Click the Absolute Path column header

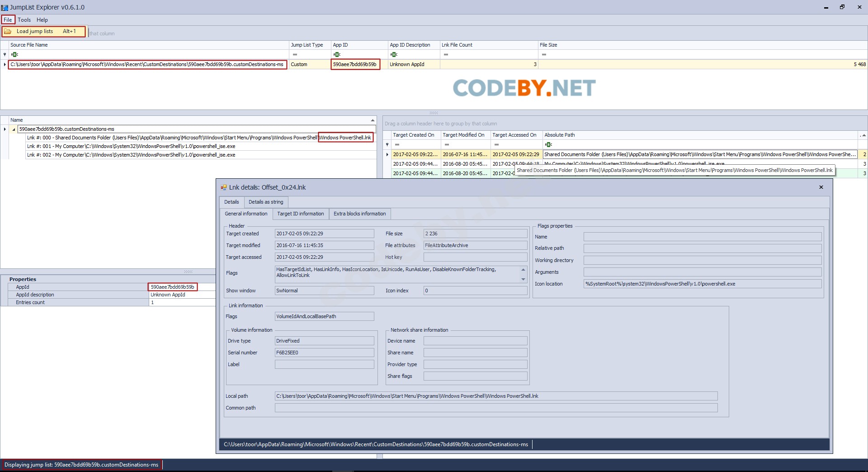coord(559,135)
